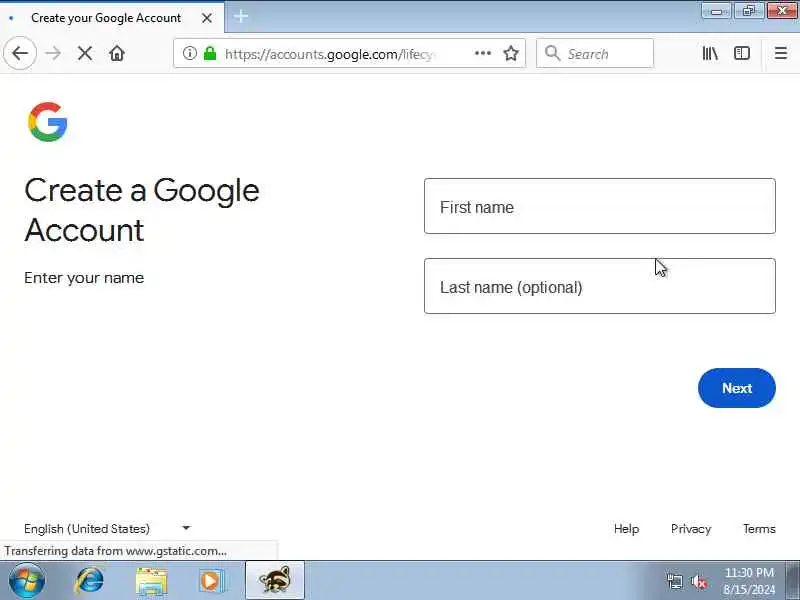Open Windows Explorer from taskbar
The image size is (800, 600).
(151, 581)
